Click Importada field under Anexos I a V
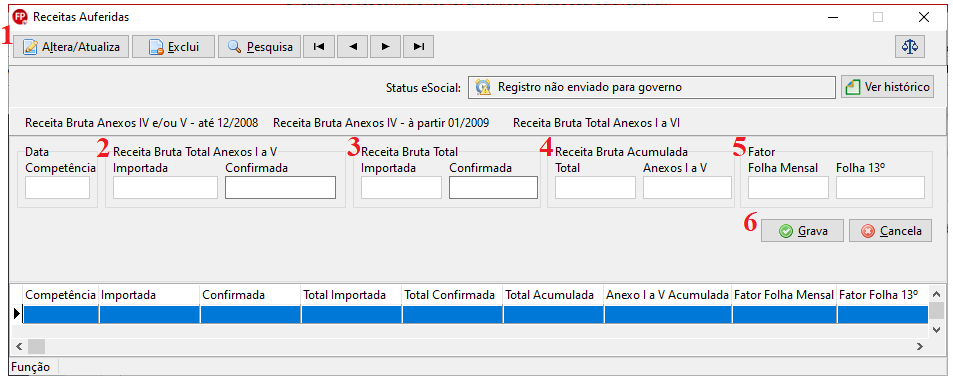 coord(165,188)
